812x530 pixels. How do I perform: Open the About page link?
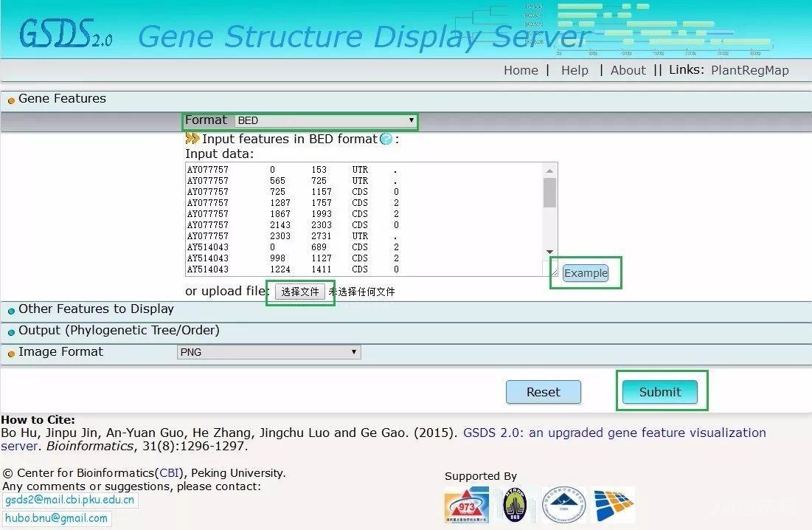click(628, 70)
